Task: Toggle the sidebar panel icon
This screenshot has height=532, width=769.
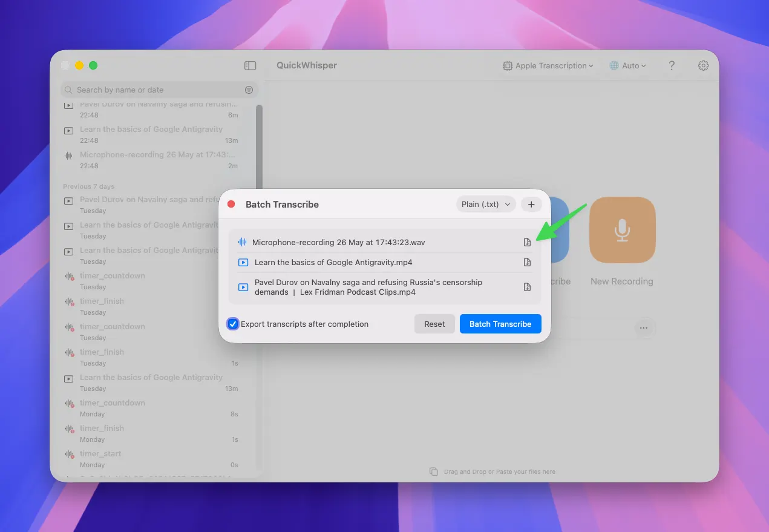Action: (250, 65)
